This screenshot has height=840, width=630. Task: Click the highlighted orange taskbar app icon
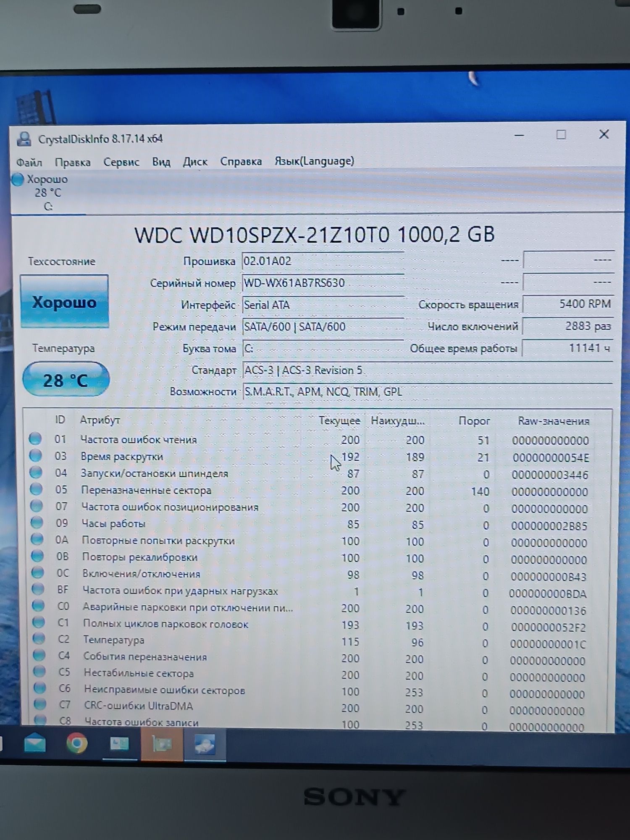point(162,745)
